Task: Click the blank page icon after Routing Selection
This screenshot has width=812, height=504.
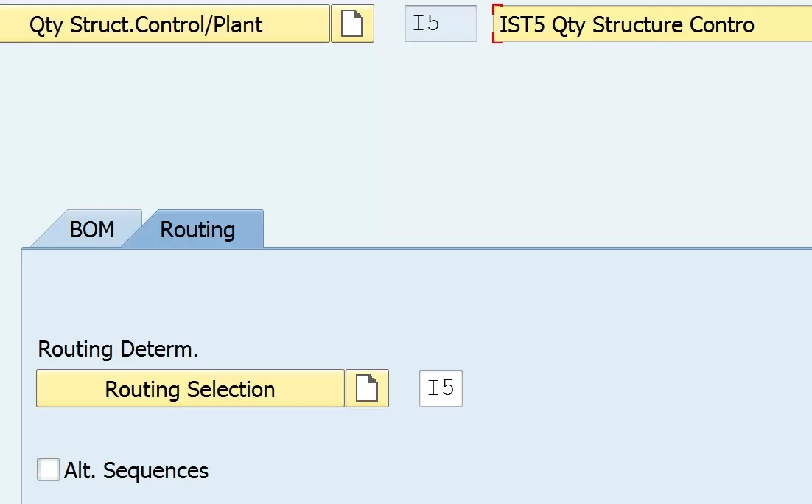Action: [367, 388]
